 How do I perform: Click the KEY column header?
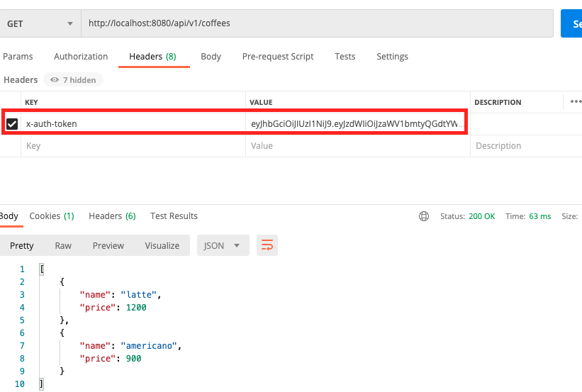[x=31, y=103]
